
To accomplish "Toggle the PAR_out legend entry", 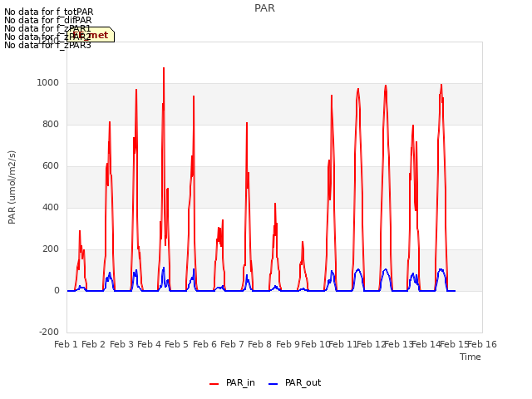I will (x=294, y=382).
